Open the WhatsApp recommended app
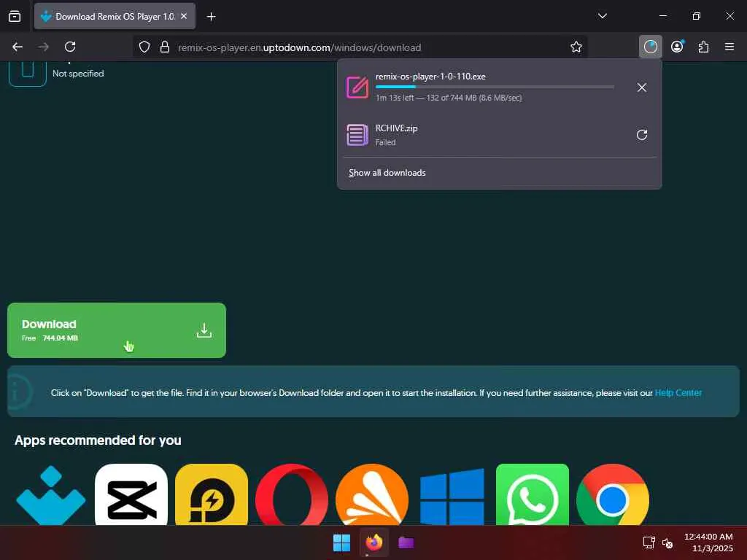Image resolution: width=747 pixels, height=560 pixels. pyautogui.click(x=533, y=495)
